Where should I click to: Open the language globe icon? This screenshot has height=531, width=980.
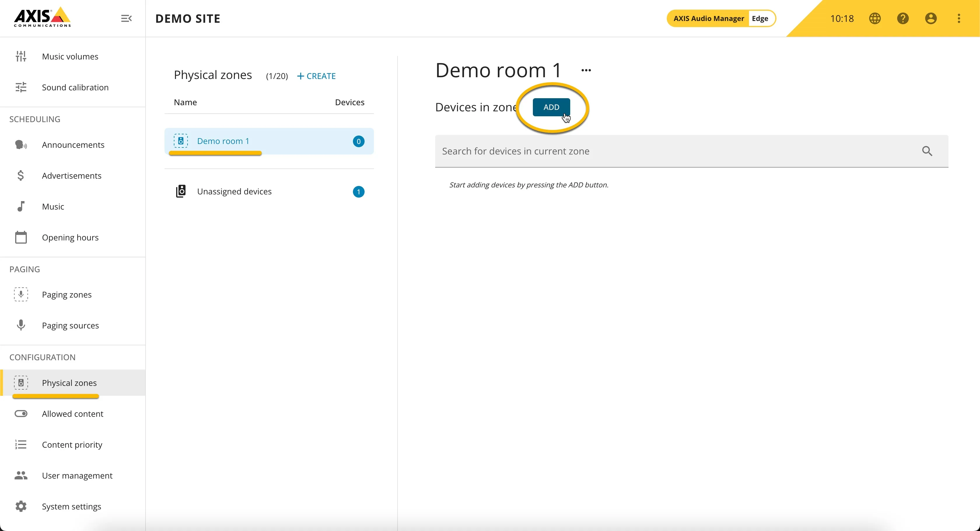click(x=875, y=18)
